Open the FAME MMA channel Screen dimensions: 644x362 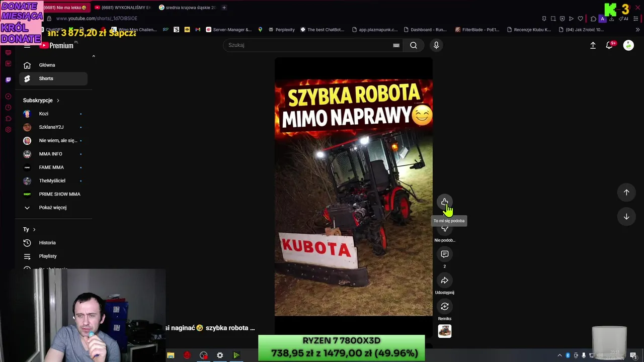click(53, 167)
